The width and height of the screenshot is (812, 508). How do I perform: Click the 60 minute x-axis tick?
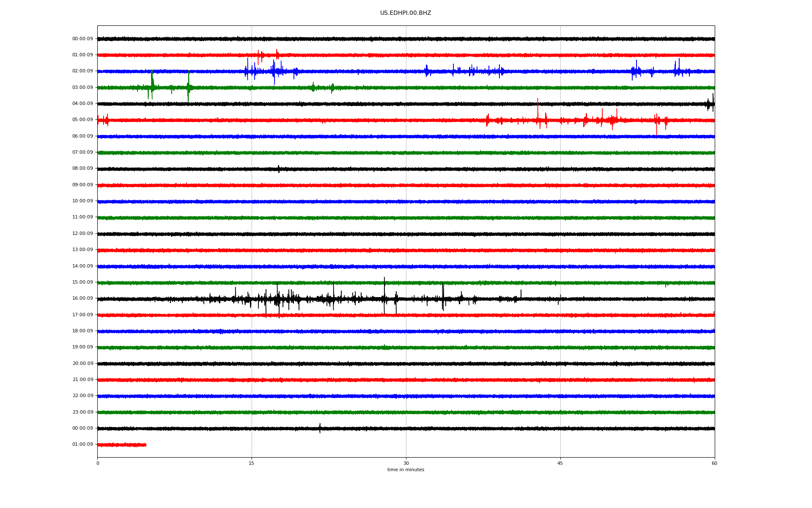pyautogui.click(x=714, y=464)
